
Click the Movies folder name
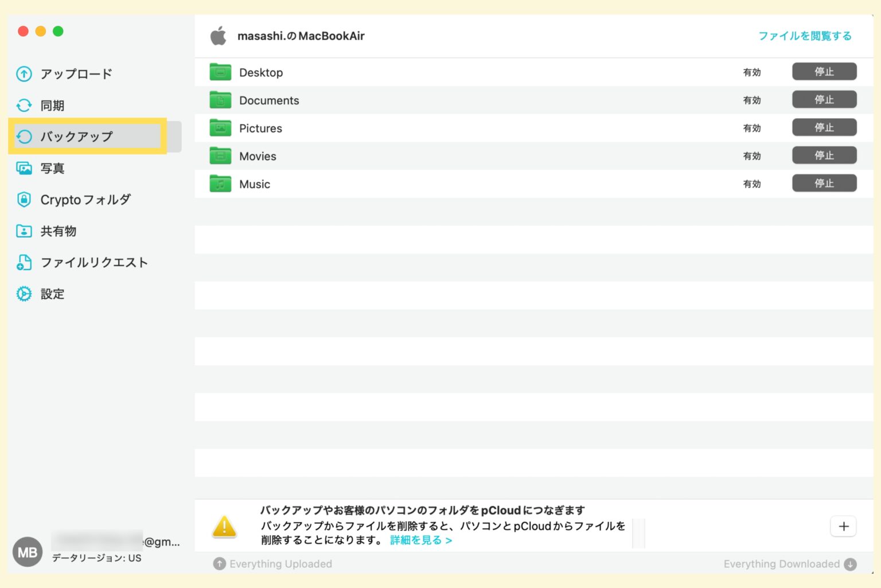(258, 156)
